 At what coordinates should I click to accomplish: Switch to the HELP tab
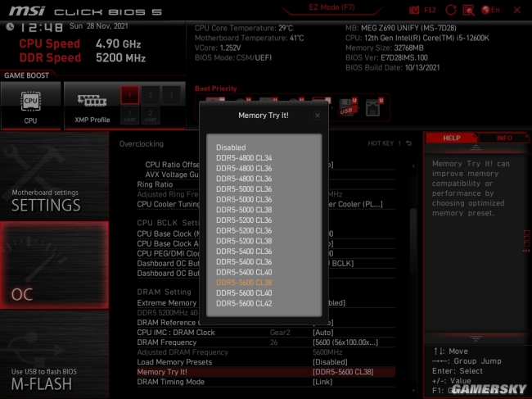coord(451,138)
